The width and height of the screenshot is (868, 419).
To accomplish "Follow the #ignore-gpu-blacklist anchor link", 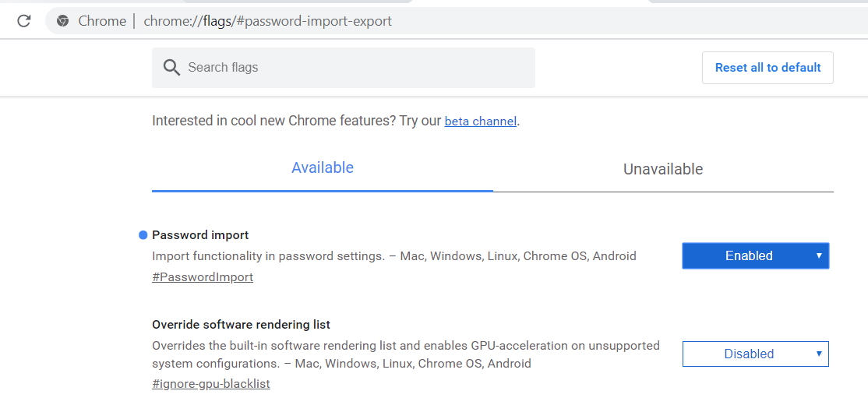I will [x=211, y=384].
